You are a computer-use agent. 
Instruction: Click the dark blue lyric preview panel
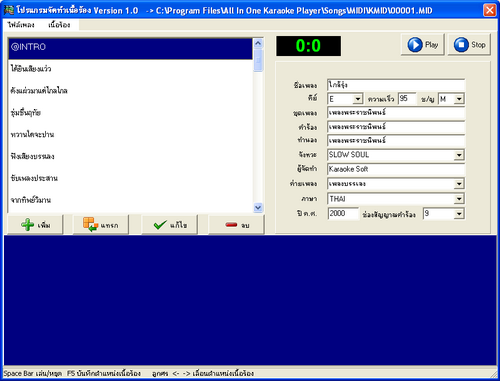(250, 301)
